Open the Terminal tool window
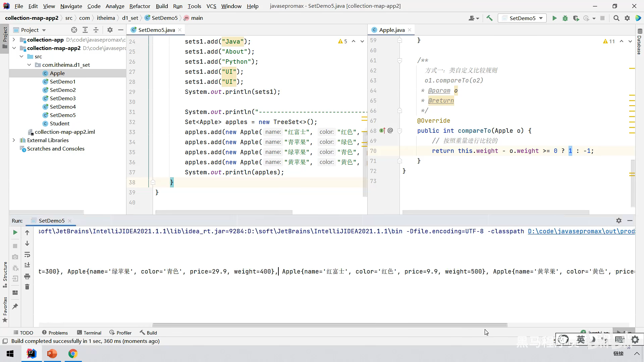This screenshot has width=644, height=362. click(x=89, y=333)
